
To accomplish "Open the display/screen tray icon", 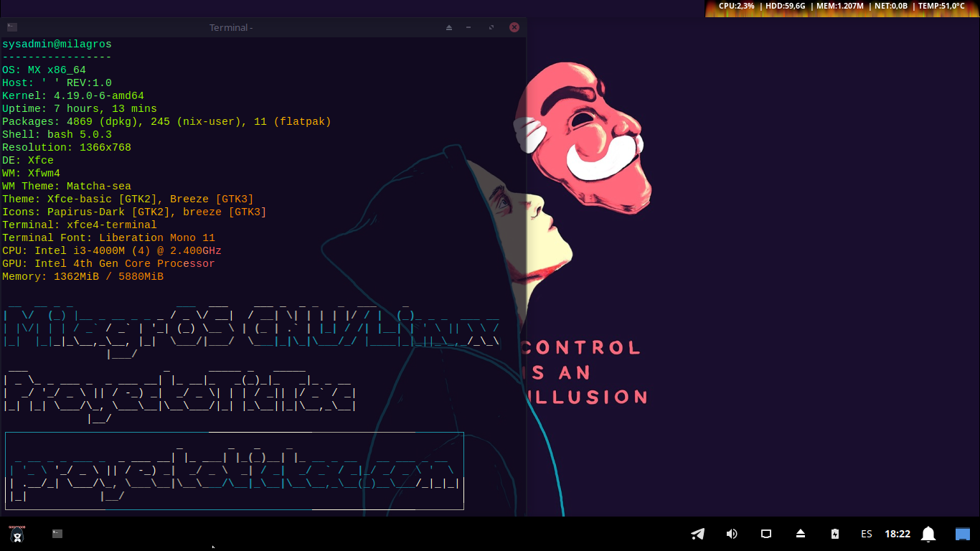I will [x=766, y=534].
